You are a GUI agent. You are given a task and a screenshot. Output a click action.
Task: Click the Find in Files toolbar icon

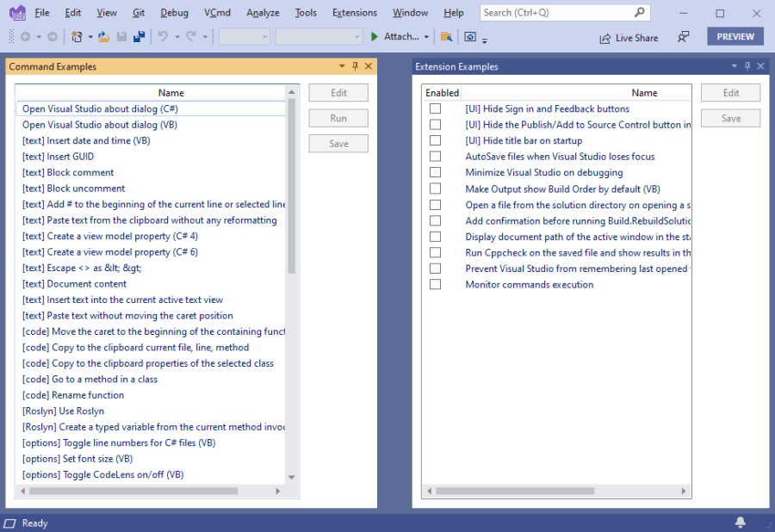[x=446, y=37]
